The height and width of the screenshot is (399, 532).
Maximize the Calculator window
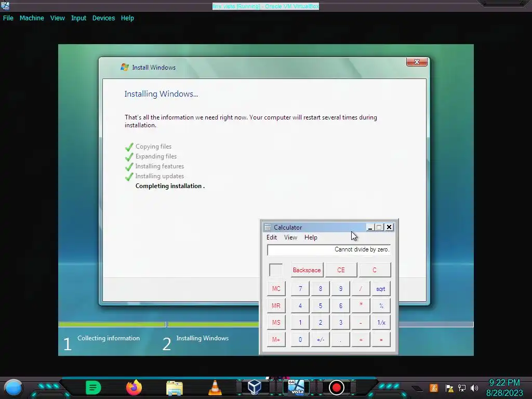pyautogui.click(x=379, y=228)
